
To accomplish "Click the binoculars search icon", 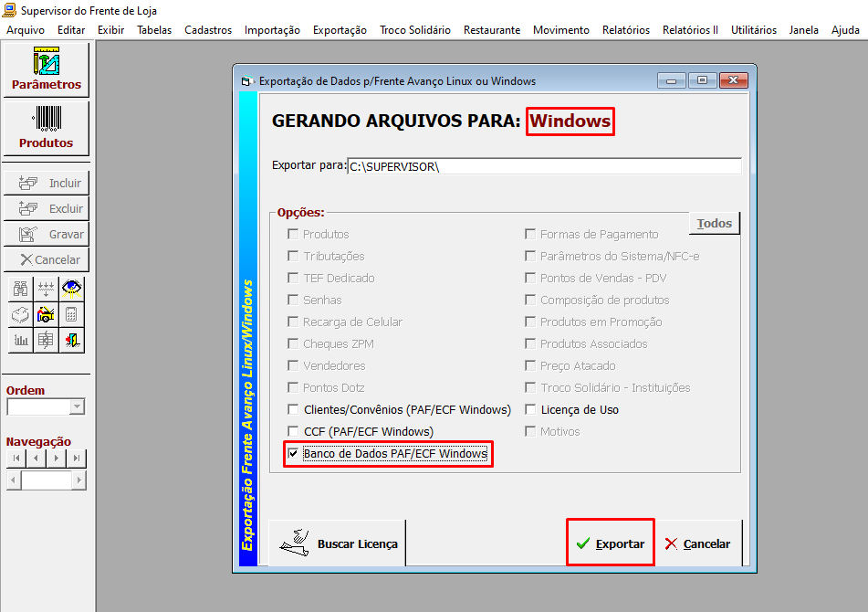I will point(20,288).
